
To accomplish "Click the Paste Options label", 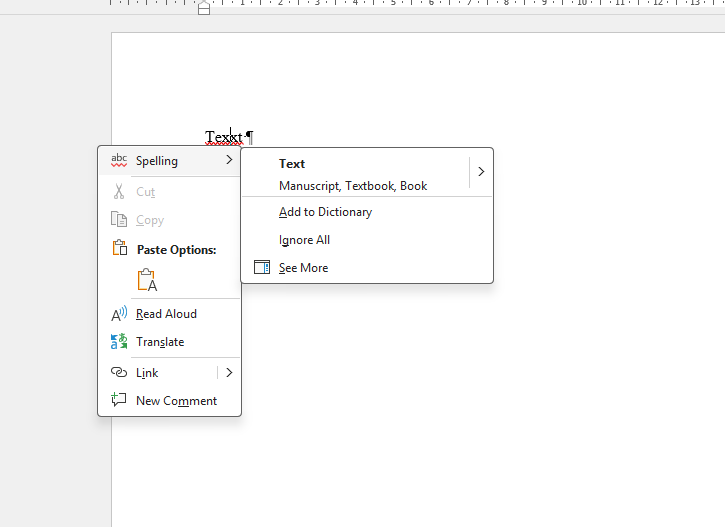I will pos(177,250).
